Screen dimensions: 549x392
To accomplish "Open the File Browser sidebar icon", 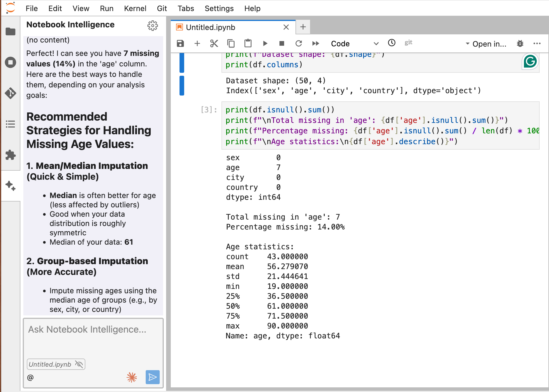I will (x=10, y=31).
